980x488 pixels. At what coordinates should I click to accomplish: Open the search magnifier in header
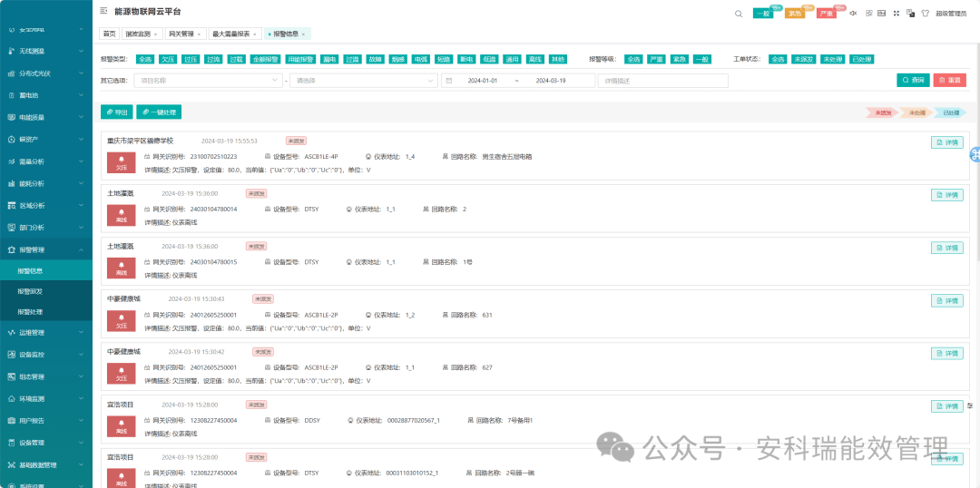(738, 13)
